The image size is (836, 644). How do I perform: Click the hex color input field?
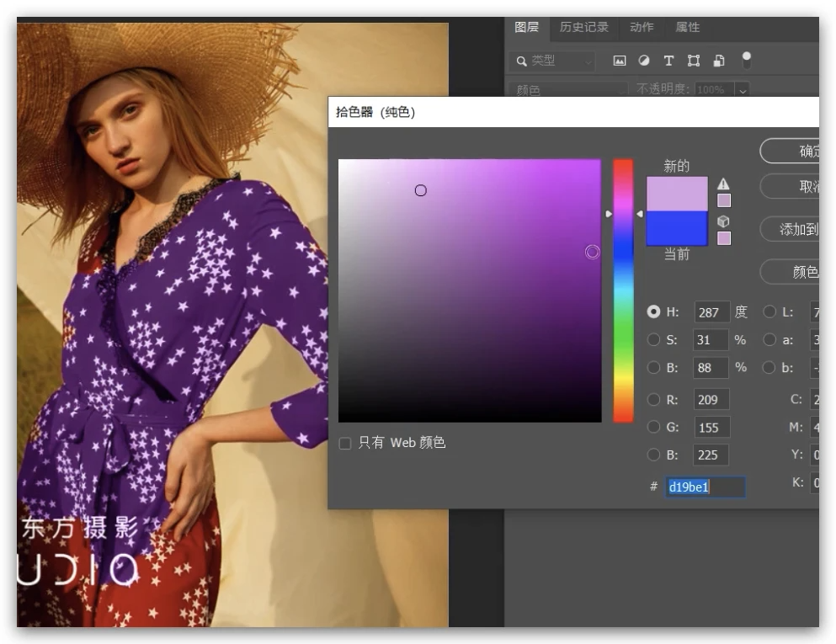[x=705, y=487]
